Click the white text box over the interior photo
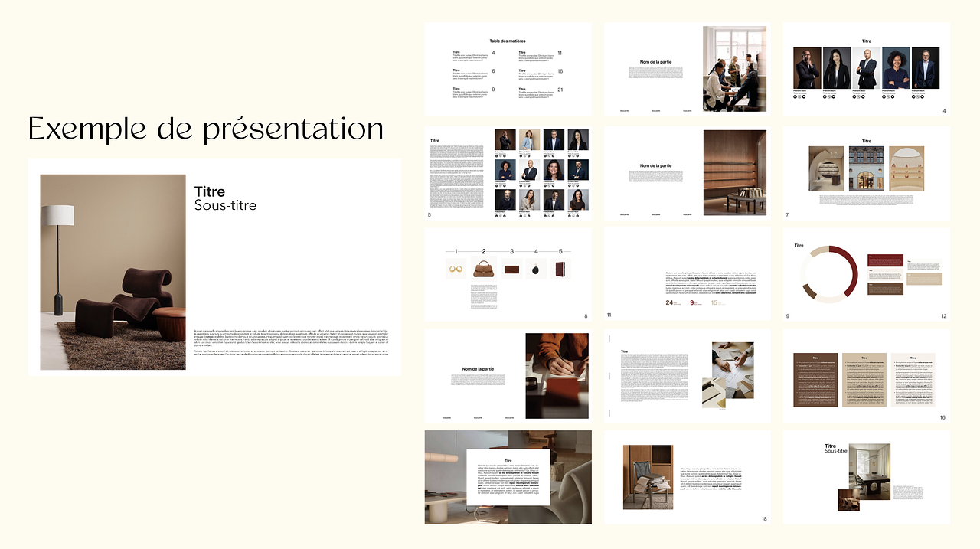 coord(508,477)
